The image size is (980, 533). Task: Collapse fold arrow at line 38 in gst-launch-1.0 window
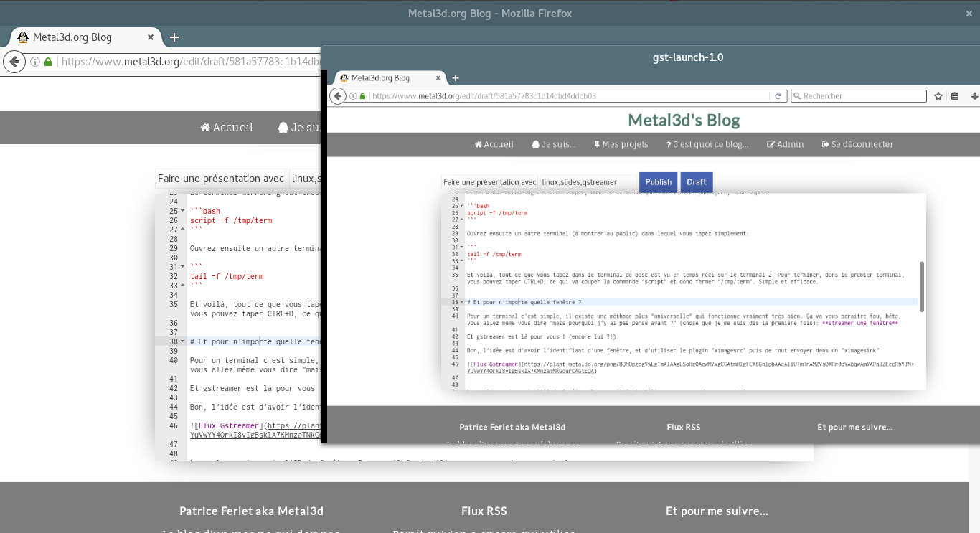click(461, 302)
